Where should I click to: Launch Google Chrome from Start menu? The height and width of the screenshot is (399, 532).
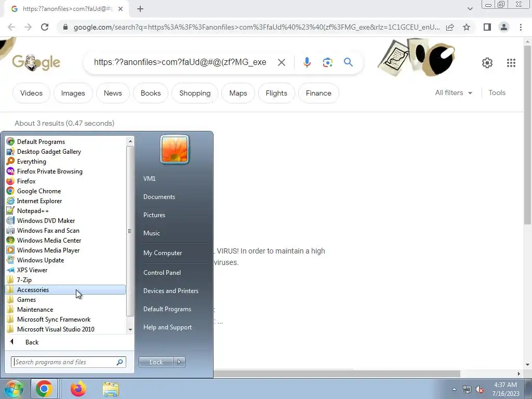point(65,191)
